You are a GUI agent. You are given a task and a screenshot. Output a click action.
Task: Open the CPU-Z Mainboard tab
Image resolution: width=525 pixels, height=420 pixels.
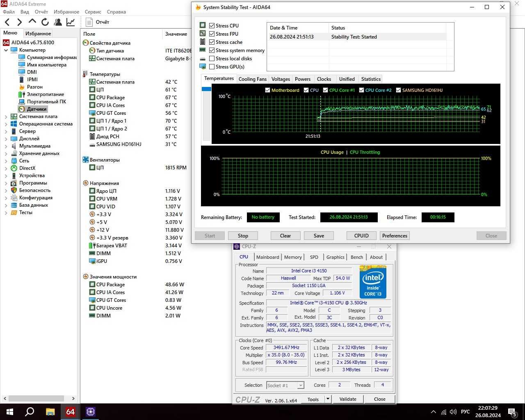point(267,257)
